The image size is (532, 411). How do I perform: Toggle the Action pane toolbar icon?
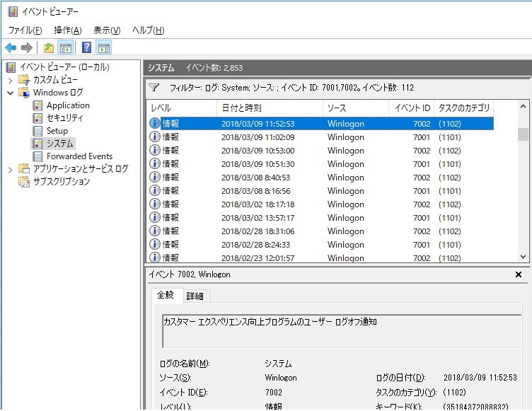(x=104, y=48)
